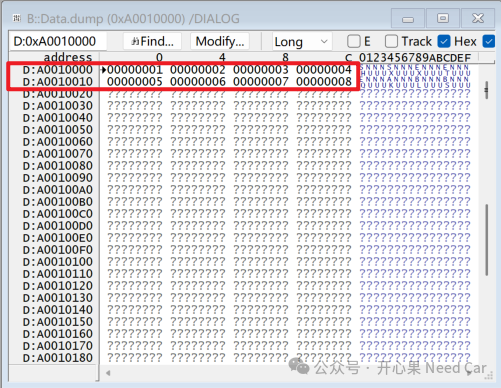Click address row D:A0010020

tap(57, 94)
